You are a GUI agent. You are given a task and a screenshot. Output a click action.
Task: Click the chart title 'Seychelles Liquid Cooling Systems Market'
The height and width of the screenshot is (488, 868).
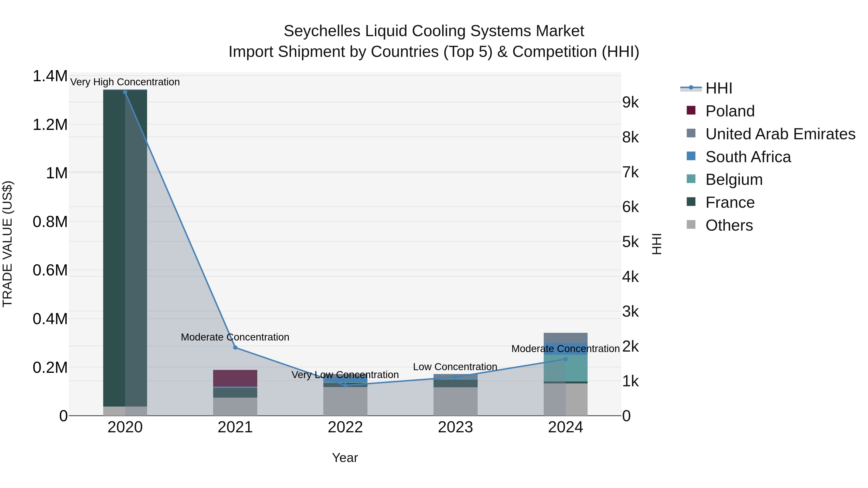coord(434,31)
